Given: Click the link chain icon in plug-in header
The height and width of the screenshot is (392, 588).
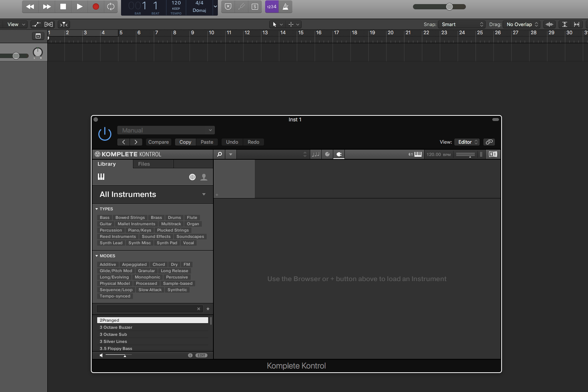Looking at the screenshot, I should [489, 142].
